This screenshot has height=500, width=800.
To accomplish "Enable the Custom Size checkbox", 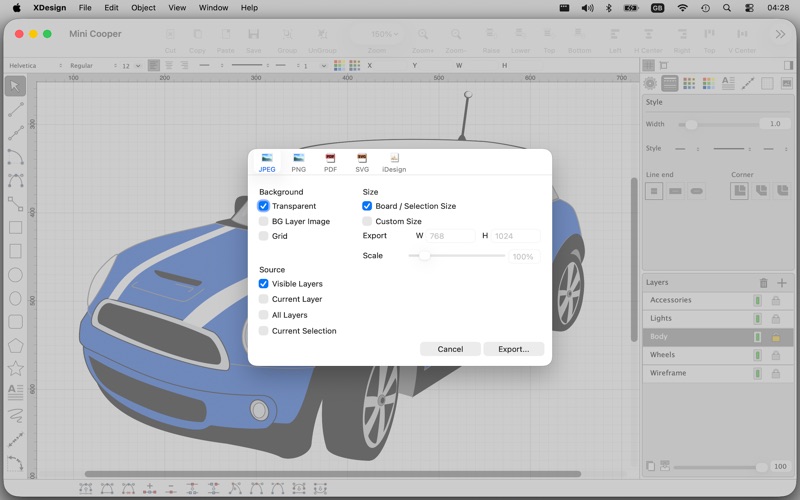I will click(x=367, y=221).
